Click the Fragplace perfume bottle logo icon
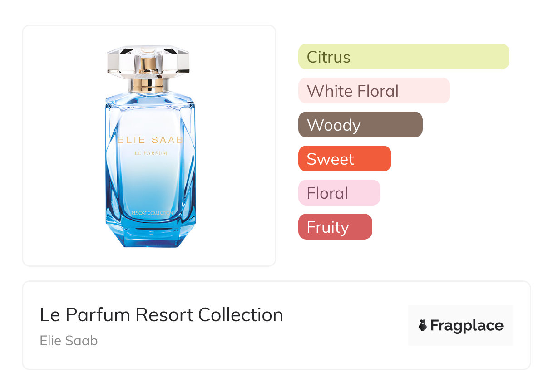 click(x=423, y=325)
